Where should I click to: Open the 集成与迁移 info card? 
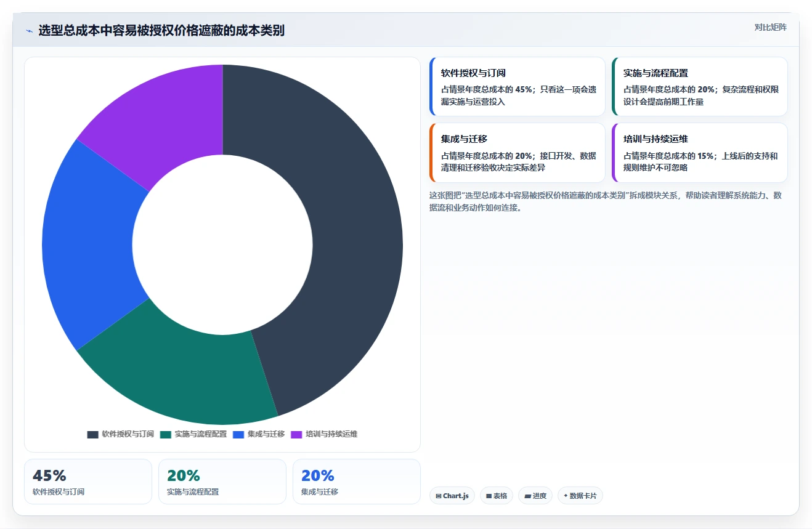pyautogui.click(x=517, y=153)
